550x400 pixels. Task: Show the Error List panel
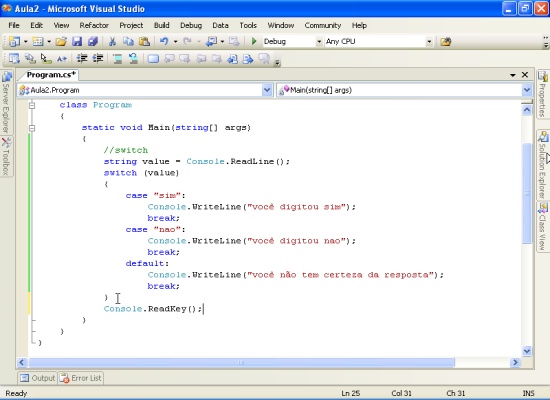point(81,378)
